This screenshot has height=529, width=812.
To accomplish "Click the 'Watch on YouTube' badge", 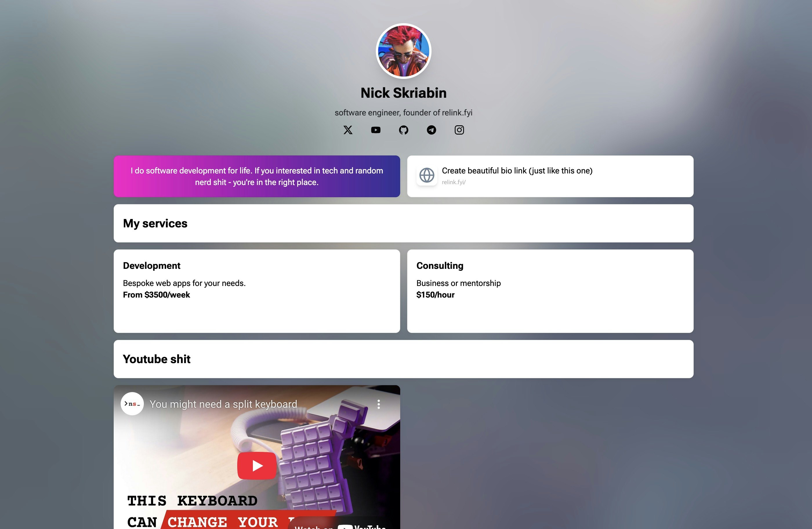I will point(340,526).
